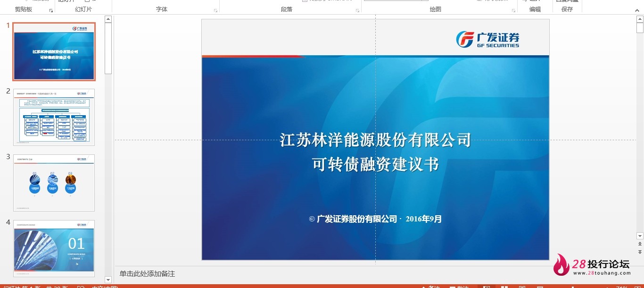Open the 字体 group dialog launcher
This screenshot has width=644, height=288.
click(x=215, y=10)
